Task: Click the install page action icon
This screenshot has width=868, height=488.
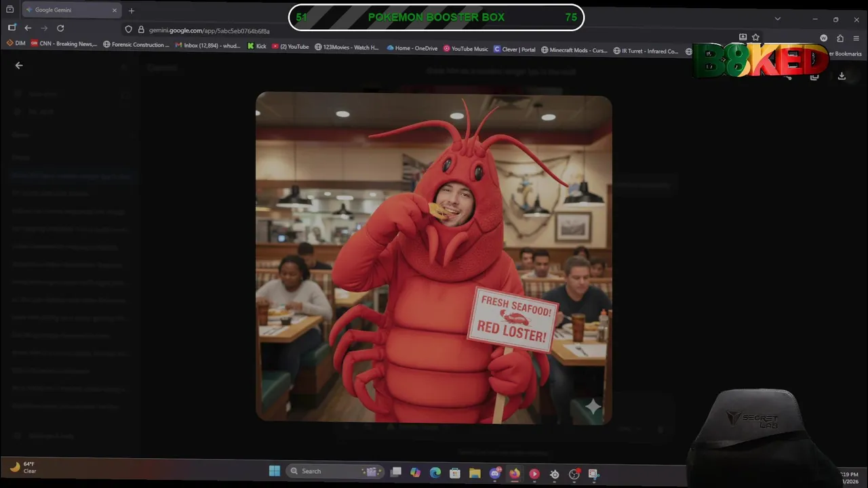Action: pyautogui.click(x=743, y=37)
